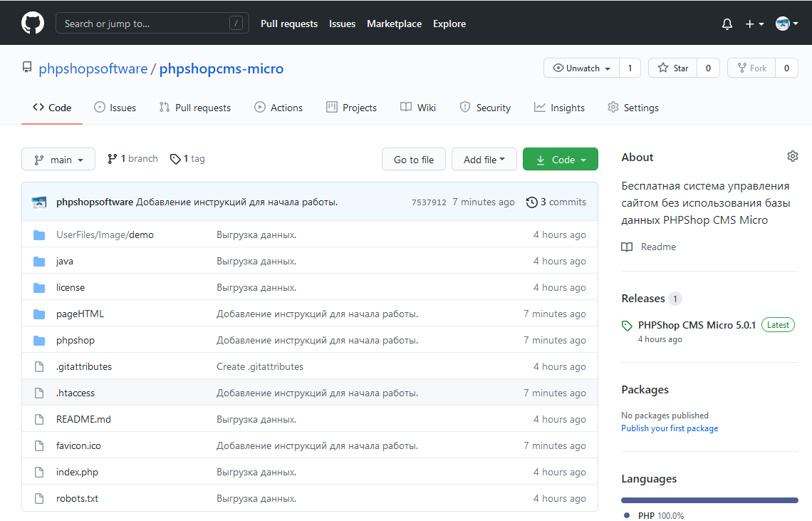The height and width of the screenshot is (521, 812).
Task: Click the star count next to Star
Action: point(709,68)
